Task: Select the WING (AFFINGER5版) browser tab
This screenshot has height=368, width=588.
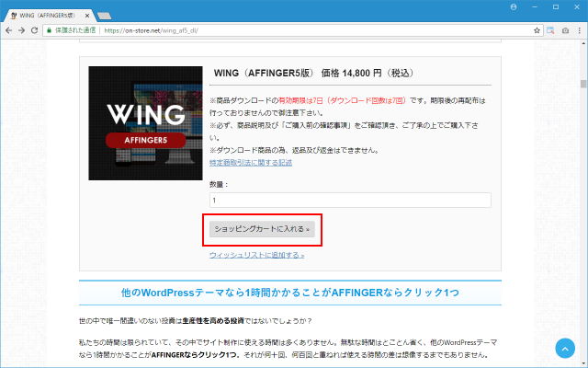Action: coord(49,16)
